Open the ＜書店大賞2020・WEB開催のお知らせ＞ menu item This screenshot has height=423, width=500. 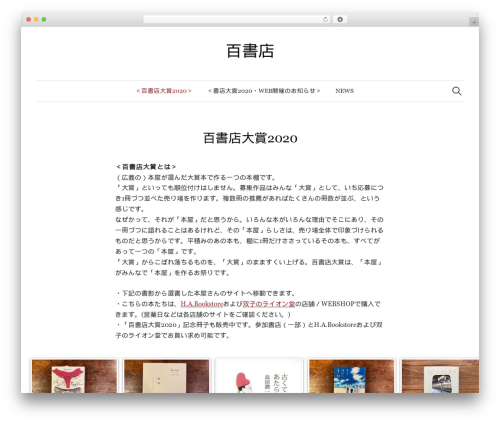coord(264,91)
